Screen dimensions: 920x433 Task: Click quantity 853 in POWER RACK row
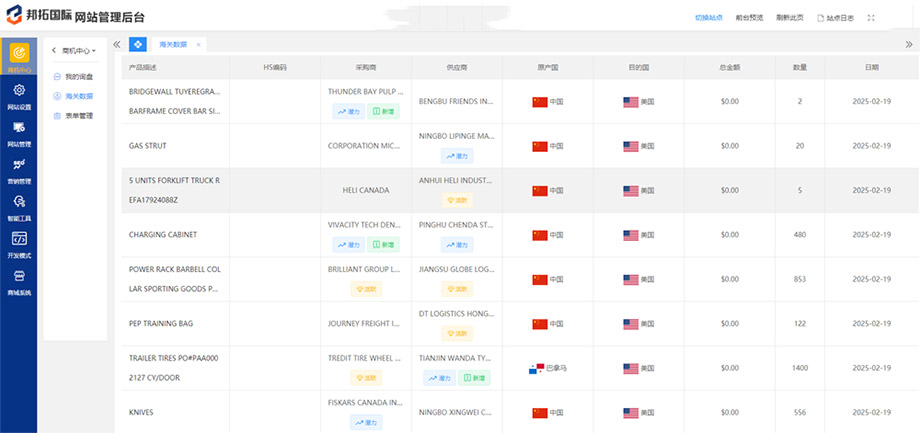click(x=800, y=279)
